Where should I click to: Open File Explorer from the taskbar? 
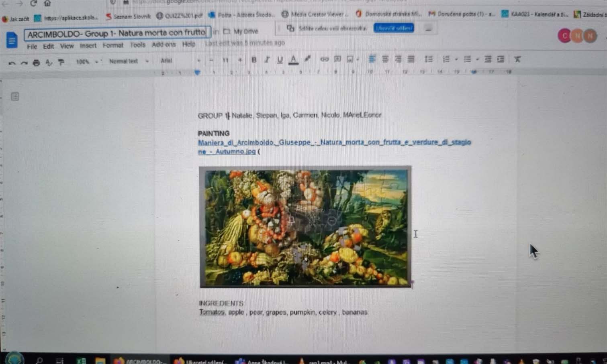pos(100,360)
